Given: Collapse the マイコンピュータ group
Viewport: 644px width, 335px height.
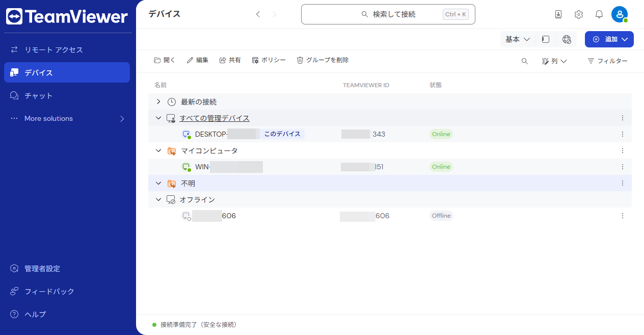Looking at the screenshot, I should coord(158,150).
